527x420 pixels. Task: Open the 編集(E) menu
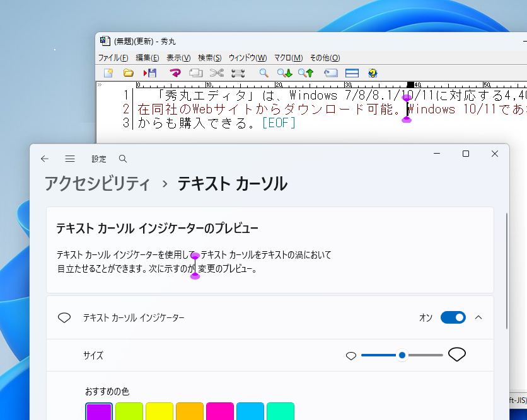pyautogui.click(x=148, y=58)
